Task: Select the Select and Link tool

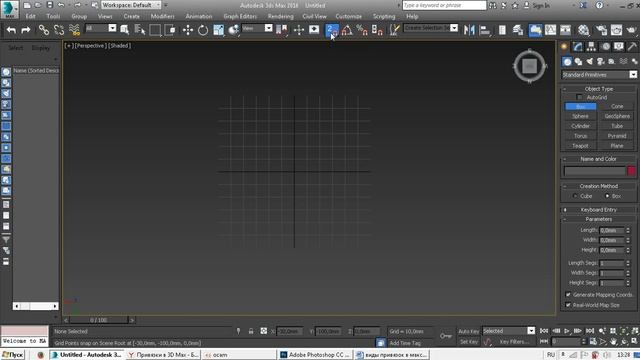Action: click(44, 30)
